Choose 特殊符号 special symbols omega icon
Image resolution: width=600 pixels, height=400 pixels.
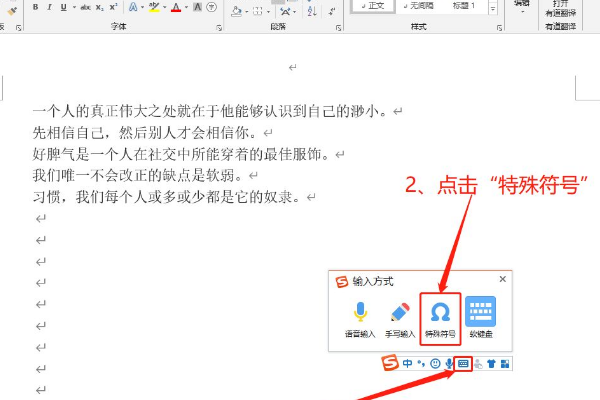(440, 319)
